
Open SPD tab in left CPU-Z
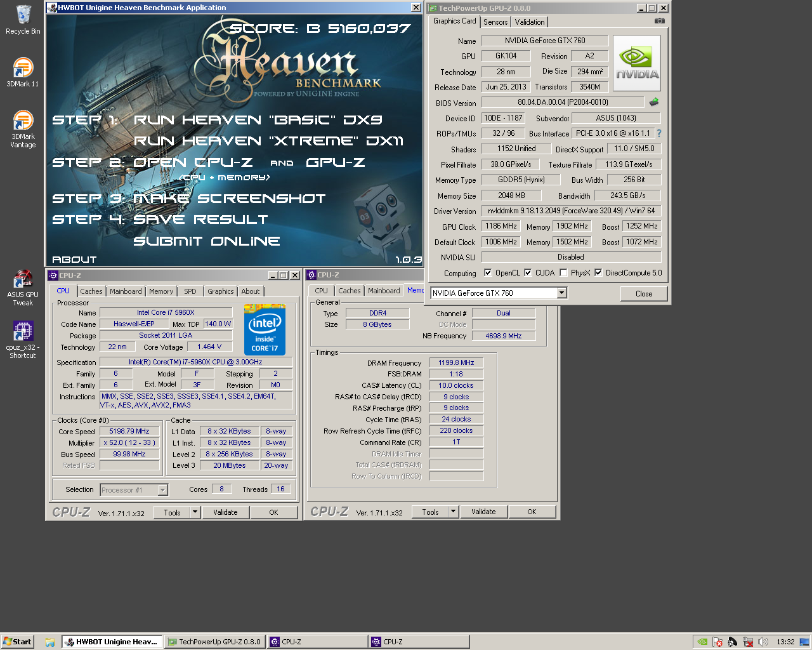click(190, 291)
